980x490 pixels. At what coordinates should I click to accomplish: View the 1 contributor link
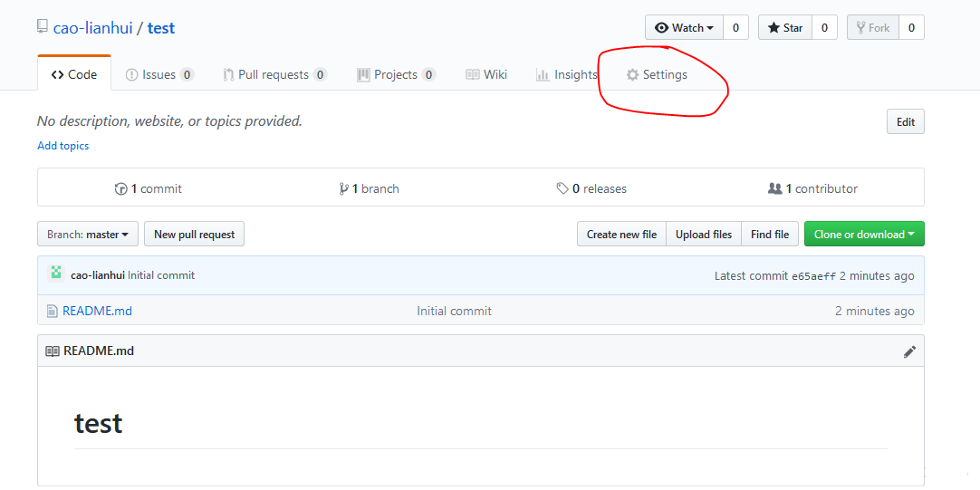[x=813, y=188]
